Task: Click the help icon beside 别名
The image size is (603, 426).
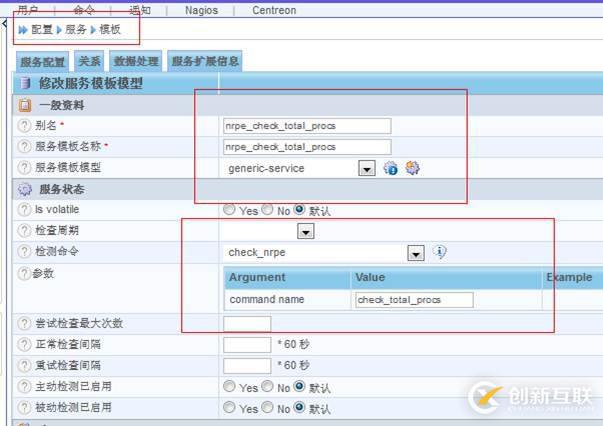Action: tap(24, 125)
